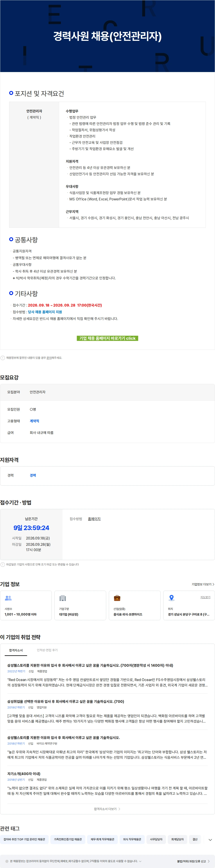The width and height of the screenshot is (215, 868).
Task: Click the remaining time 9일 23:59:24
Action: point(31,528)
